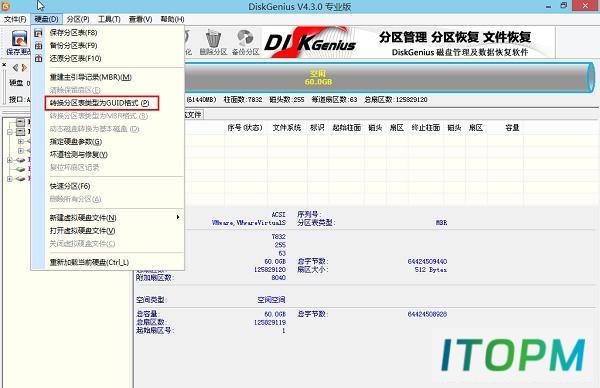
Task: Select 坏道检测与修复 menu entry
Action: point(78,155)
